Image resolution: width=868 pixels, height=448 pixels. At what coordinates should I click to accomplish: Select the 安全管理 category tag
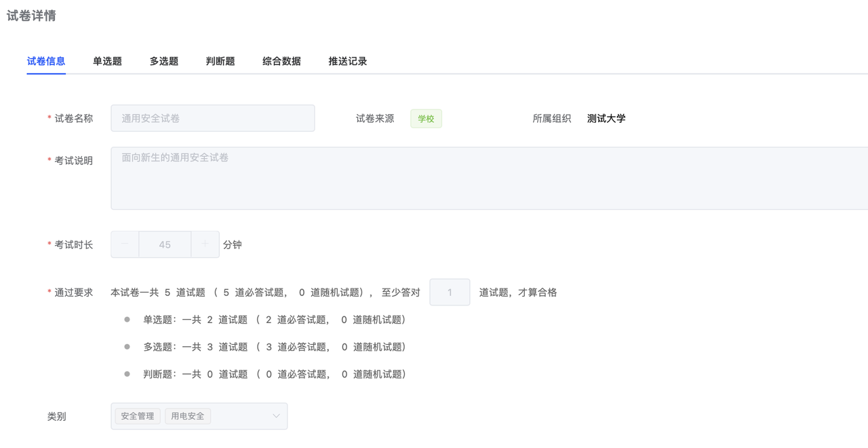pos(138,416)
